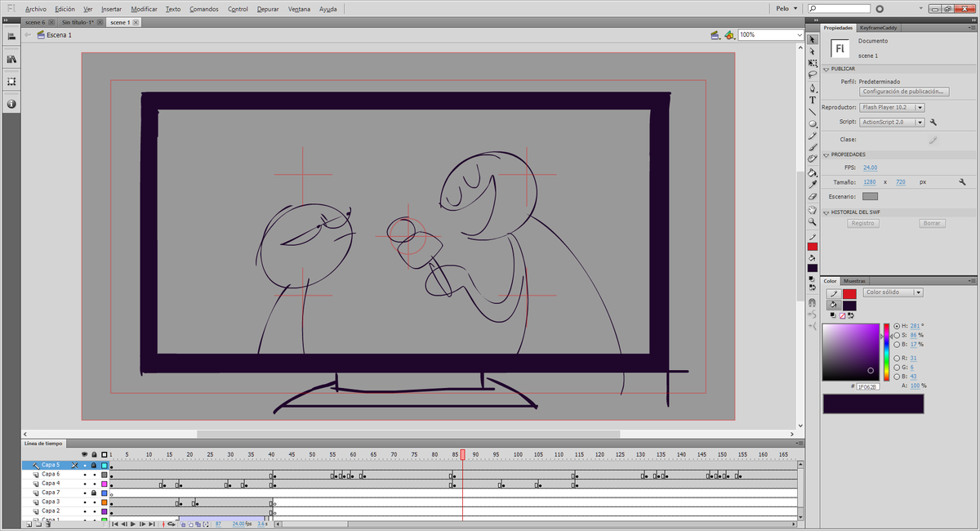Image resolution: width=980 pixels, height=531 pixels.
Task: Click the Play button in timeline controls
Action: (132, 524)
